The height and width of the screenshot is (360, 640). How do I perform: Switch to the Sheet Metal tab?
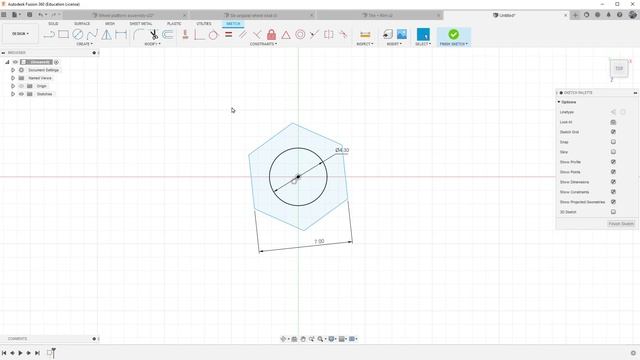point(141,24)
